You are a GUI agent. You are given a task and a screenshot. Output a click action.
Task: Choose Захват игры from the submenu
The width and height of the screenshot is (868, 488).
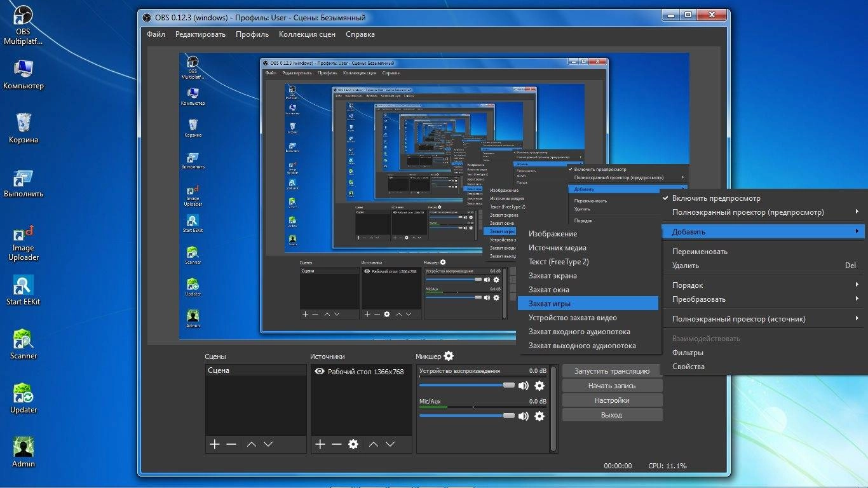click(588, 304)
